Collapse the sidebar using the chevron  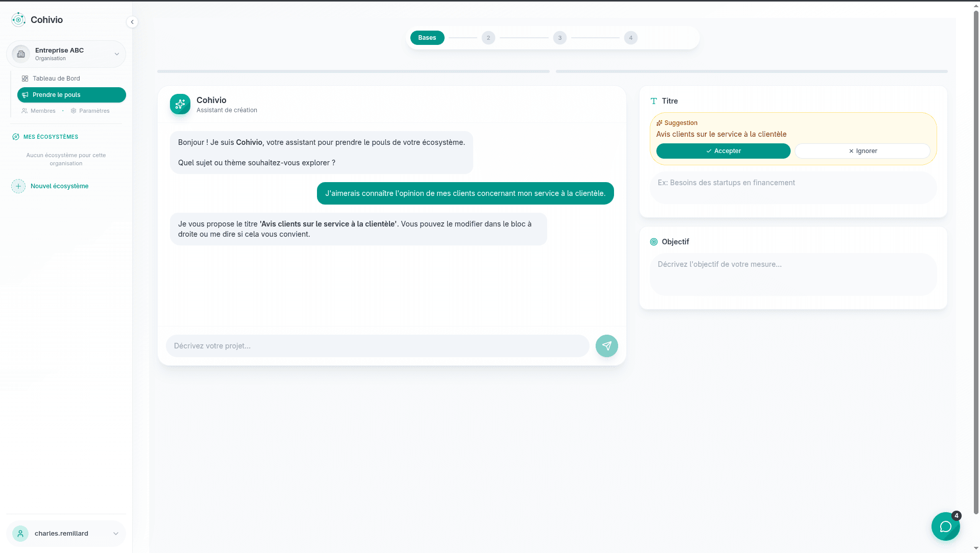(x=132, y=22)
